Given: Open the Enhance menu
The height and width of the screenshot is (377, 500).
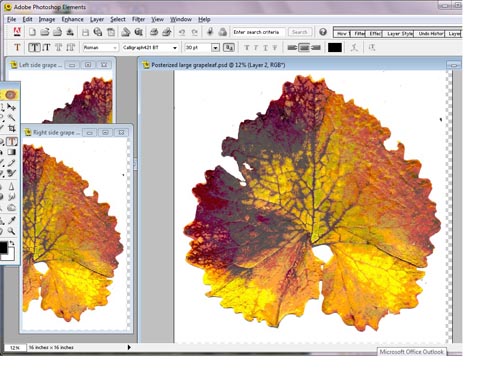Looking at the screenshot, I should [x=72, y=19].
